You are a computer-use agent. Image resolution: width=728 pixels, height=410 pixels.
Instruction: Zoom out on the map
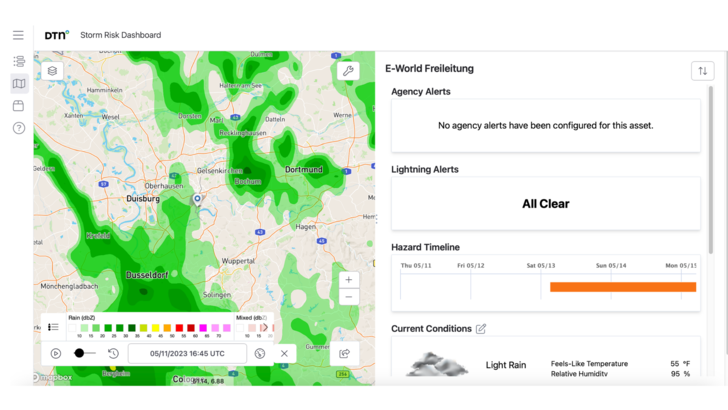[x=348, y=297]
